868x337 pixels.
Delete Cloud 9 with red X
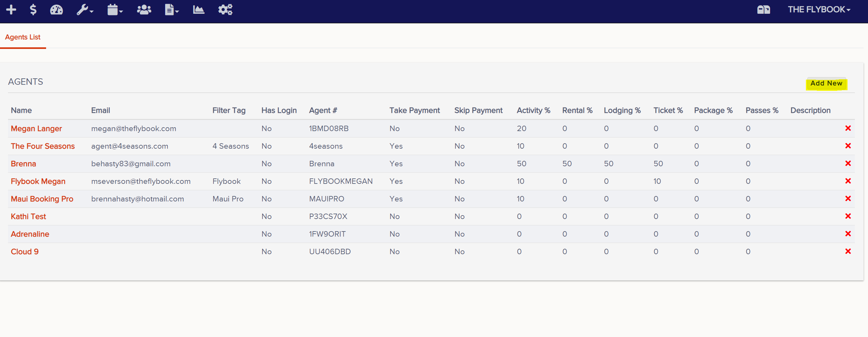[848, 251]
